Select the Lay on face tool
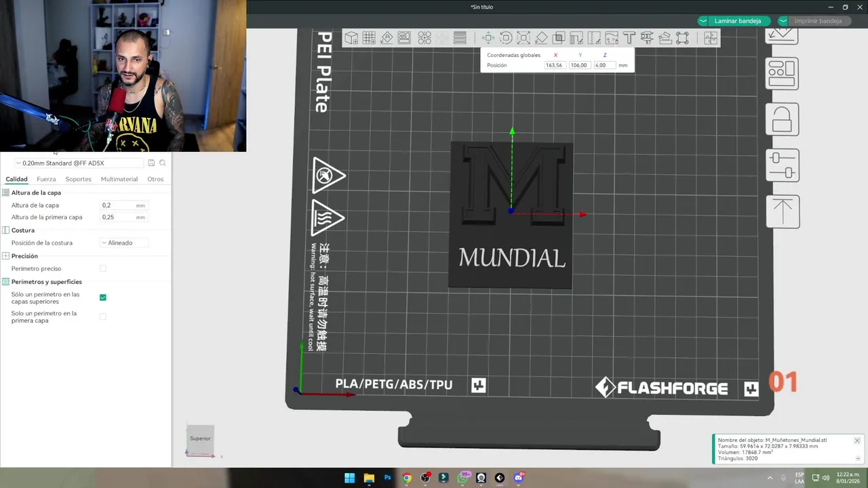Screen dimensions: 868x488 (541, 38)
